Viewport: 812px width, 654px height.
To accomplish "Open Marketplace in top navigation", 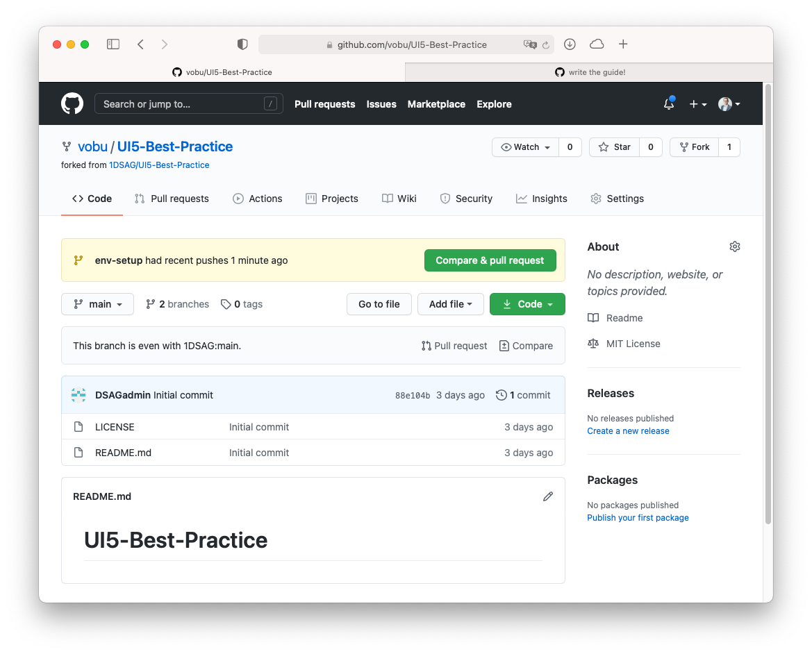I will [x=436, y=104].
